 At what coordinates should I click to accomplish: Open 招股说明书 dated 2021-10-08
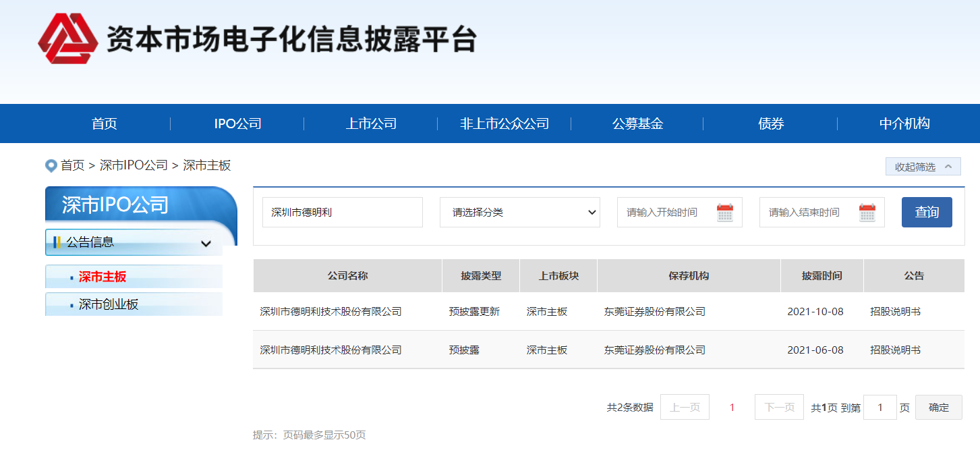pos(895,312)
